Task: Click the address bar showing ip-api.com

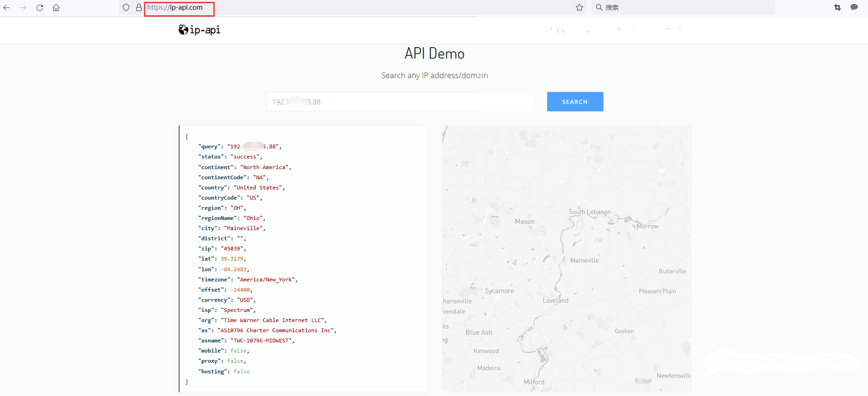Action: [x=179, y=8]
